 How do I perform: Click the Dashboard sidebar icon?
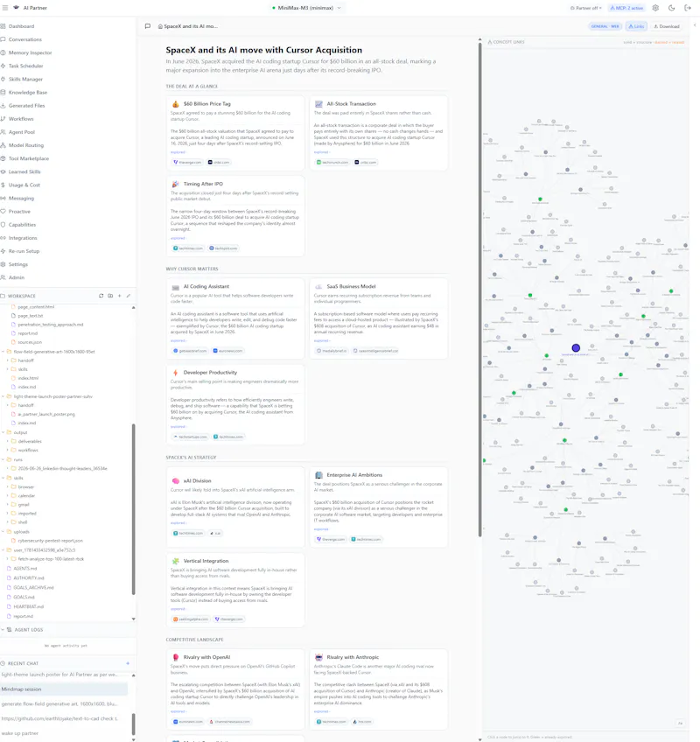tap(3, 26)
